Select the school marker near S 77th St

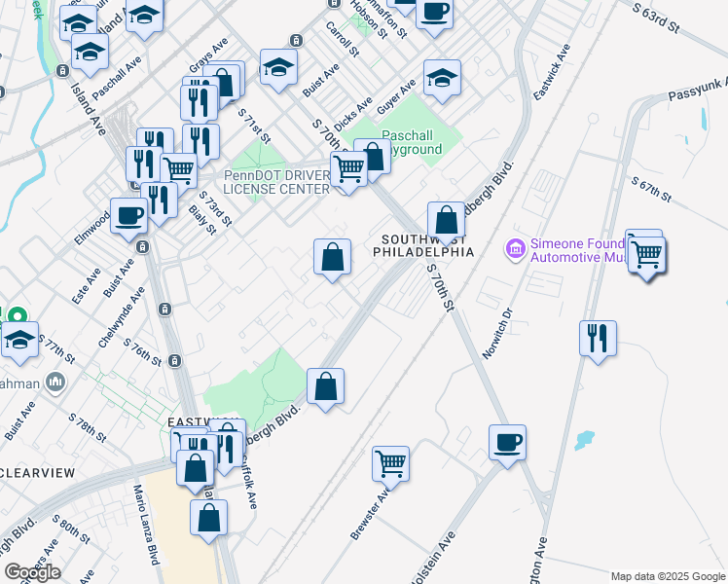(x=19, y=341)
